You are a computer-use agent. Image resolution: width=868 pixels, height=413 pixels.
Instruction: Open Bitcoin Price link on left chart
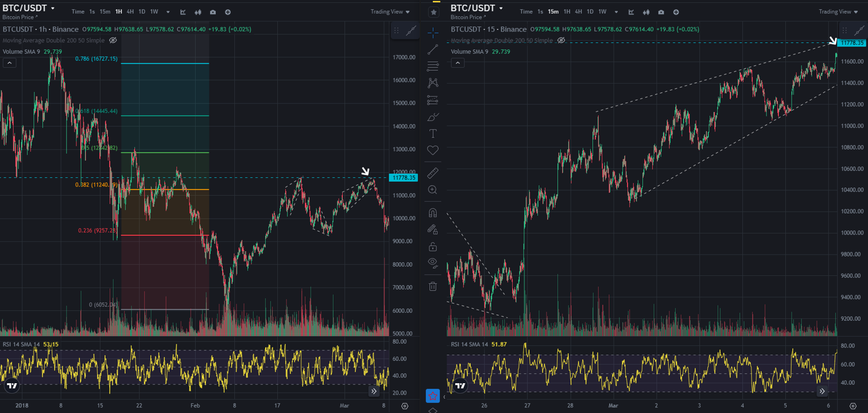click(x=19, y=17)
